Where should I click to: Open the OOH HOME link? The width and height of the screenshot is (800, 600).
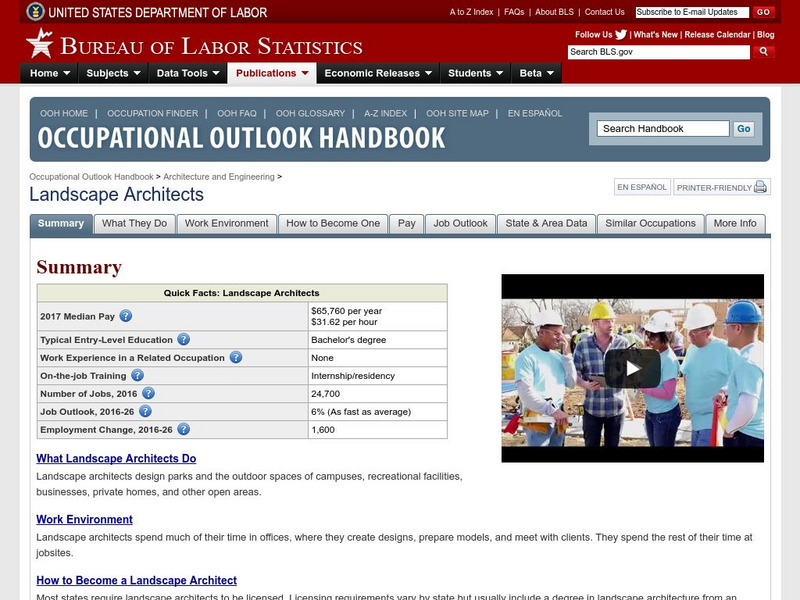pos(64,113)
